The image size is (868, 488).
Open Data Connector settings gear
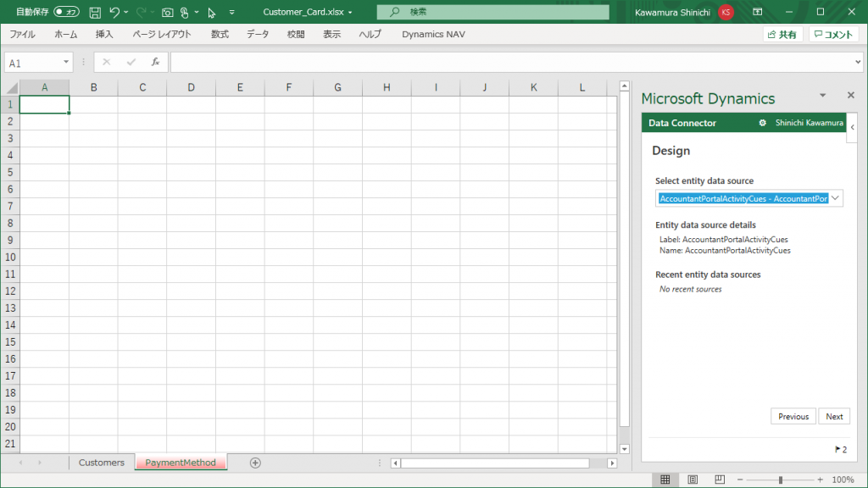(762, 123)
